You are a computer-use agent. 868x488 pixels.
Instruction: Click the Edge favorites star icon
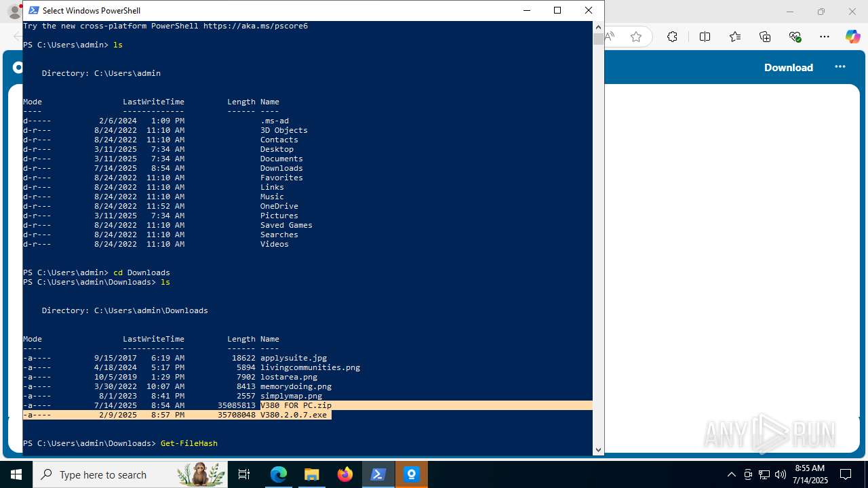(x=636, y=37)
